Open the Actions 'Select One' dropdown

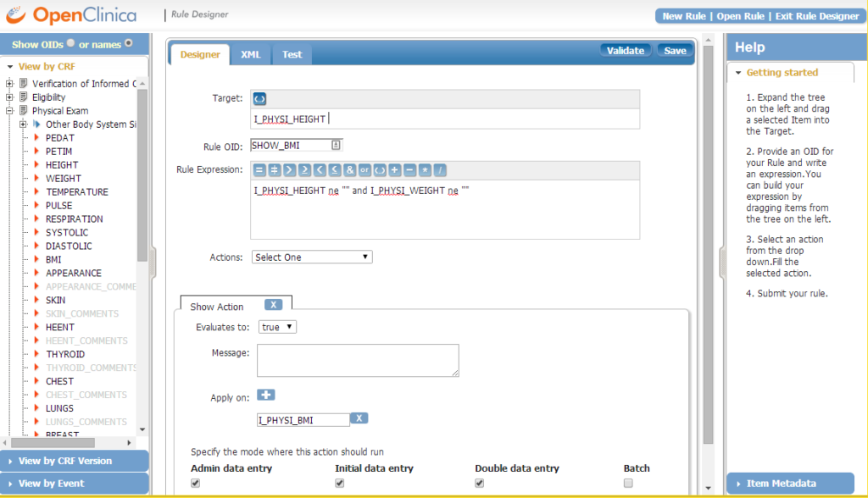[x=311, y=257]
